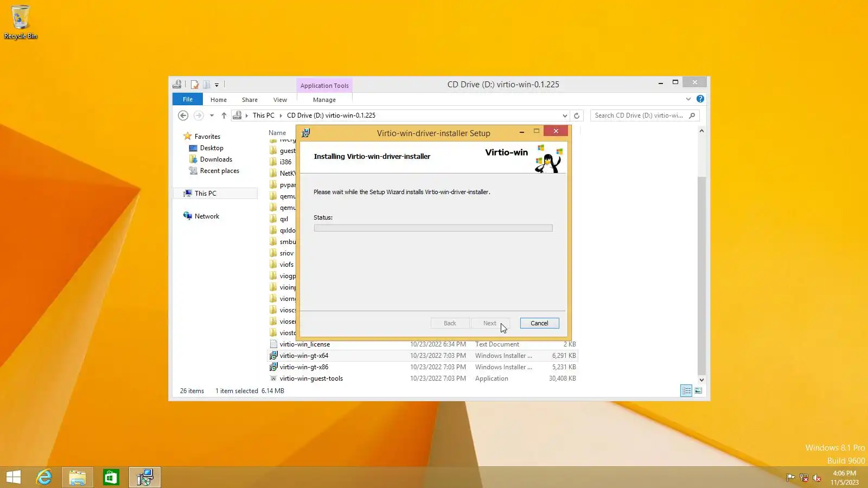Click the Properties icon in Explorer's quick access toolbar
The height and width of the screenshot is (488, 868).
coord(195,85)
